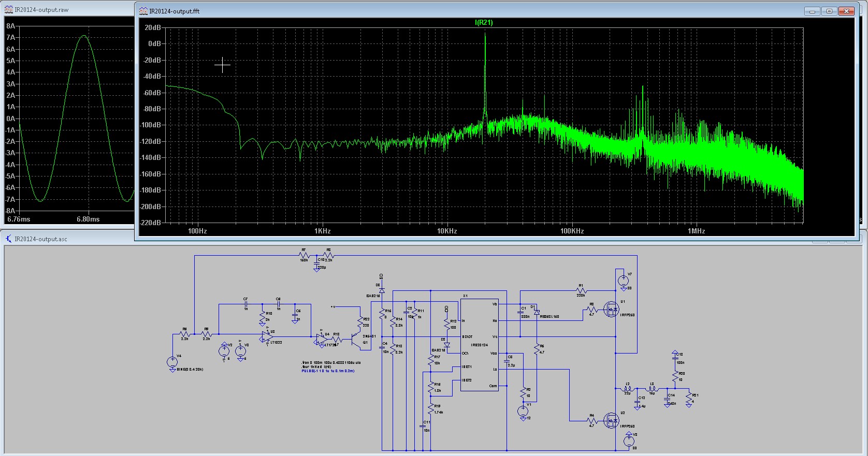This screenshot has width=868, height=456.
Task: Select the V7 voltage source symbol
Action: [x=623, y=281]
